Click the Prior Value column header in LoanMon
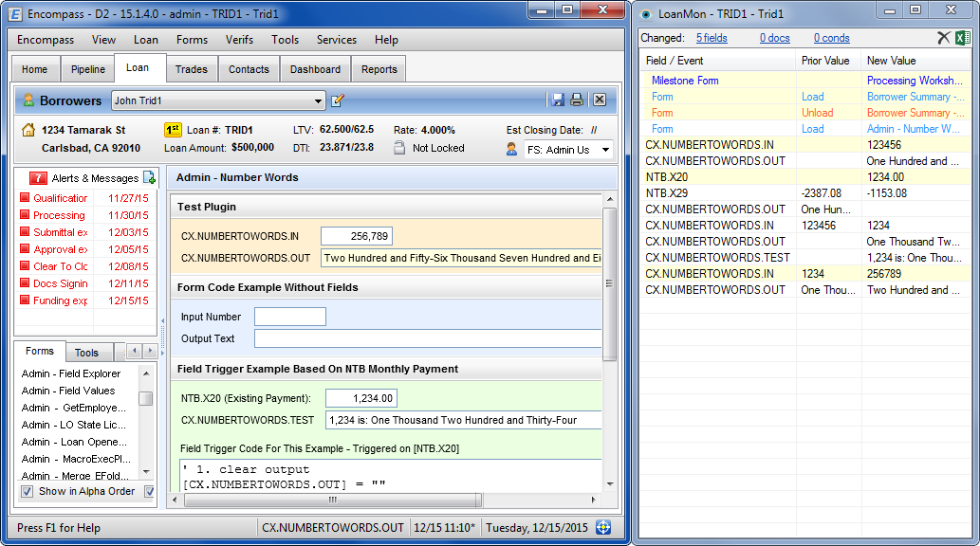 [x=829, y=61]
